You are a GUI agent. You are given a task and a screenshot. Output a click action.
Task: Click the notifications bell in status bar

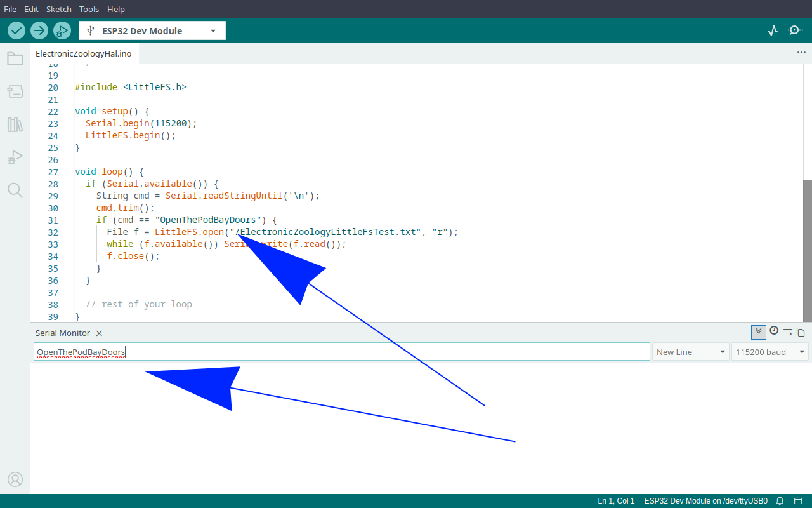pos(780,501)
